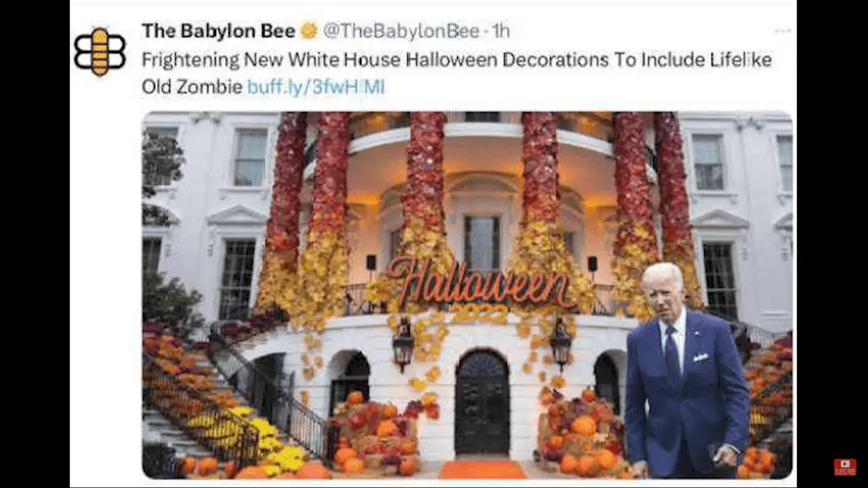This screenshot has width=868, height=488.
Task: Click the tweet headline text
Action: click(456, 73)
